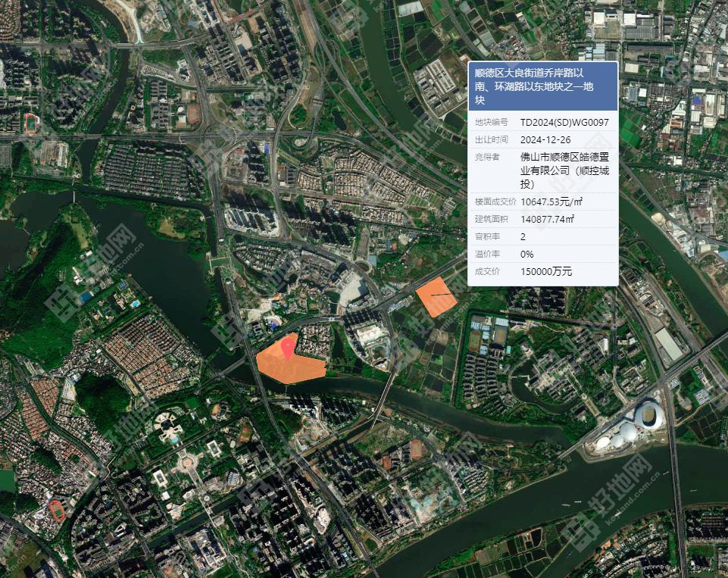The width and height of the screenshot is (728, 578).
Task: Click the parcel number TD2024(SD)WG0097
Action: tap(564, 123)
